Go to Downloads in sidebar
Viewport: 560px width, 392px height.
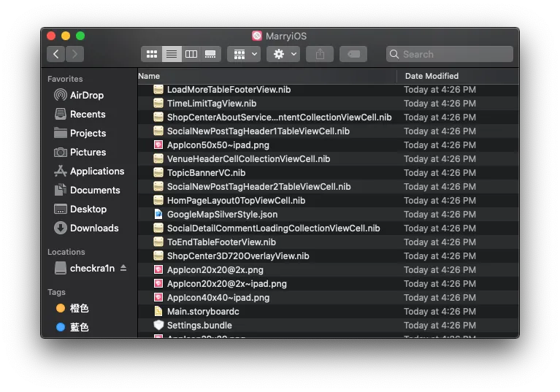click(93, 228)
